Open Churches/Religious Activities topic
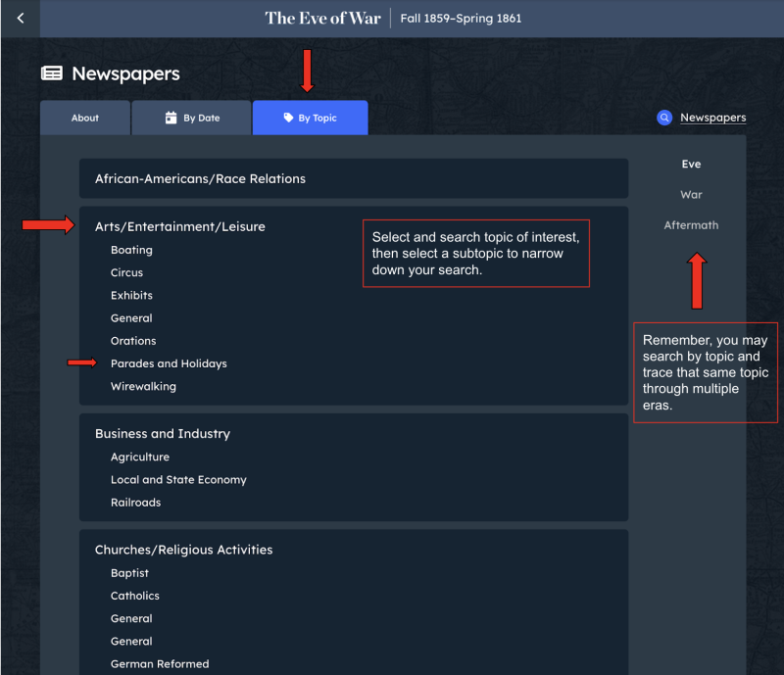The height and width of the screenshot is (675, 784). (183, 550)
